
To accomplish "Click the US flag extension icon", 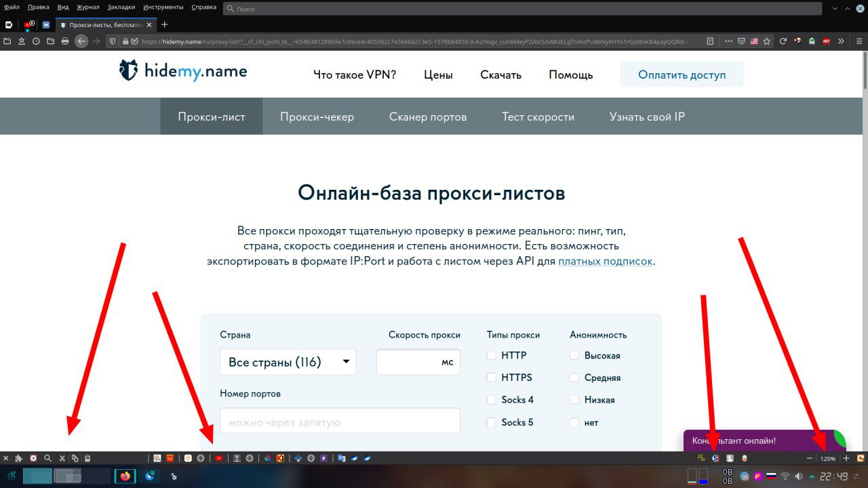I will [754, 41].
